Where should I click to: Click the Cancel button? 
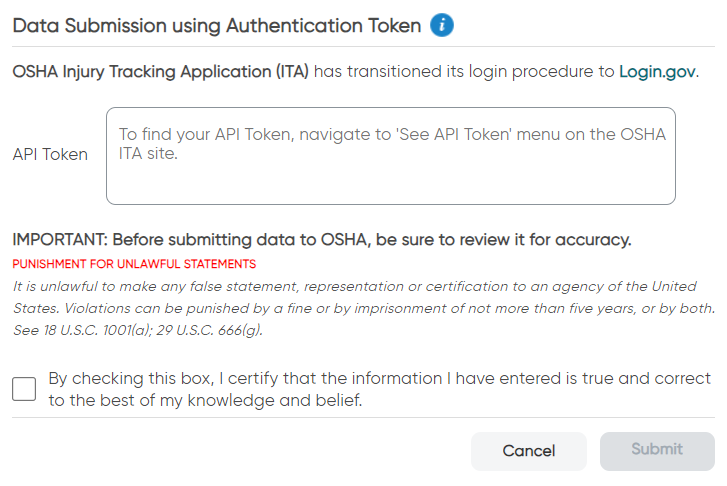[529, 451]
